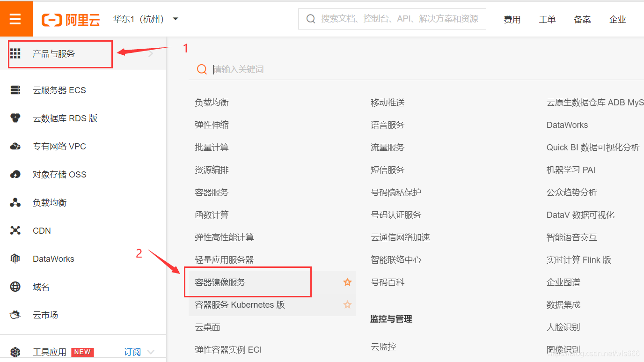
Task: Open 资源编排 in the product list
Action: click(212, 170)
